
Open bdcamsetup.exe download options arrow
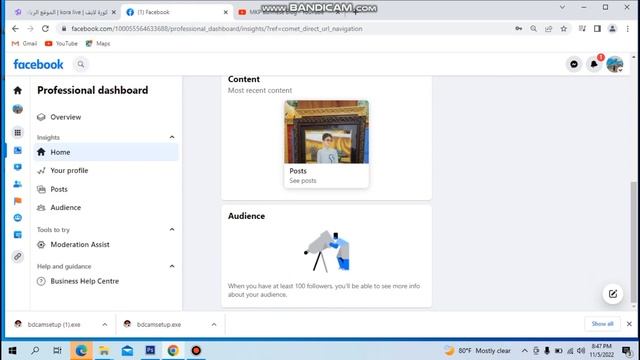tap(214, 324)
